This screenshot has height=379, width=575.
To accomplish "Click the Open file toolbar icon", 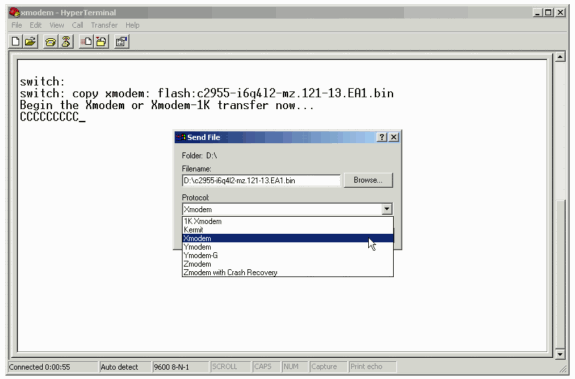I will pos(30,41).
